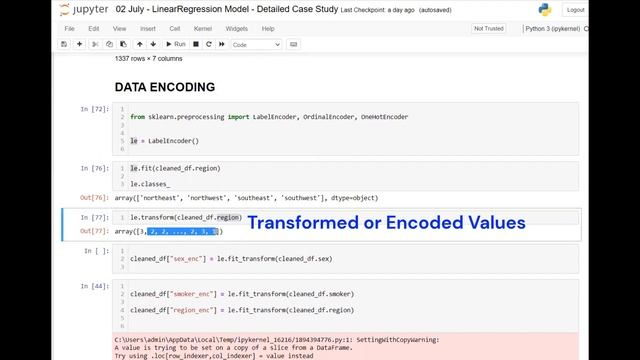This screenshot has height=360, width=640.
Task: Copy selected cells icon
Action: [109, 44]
